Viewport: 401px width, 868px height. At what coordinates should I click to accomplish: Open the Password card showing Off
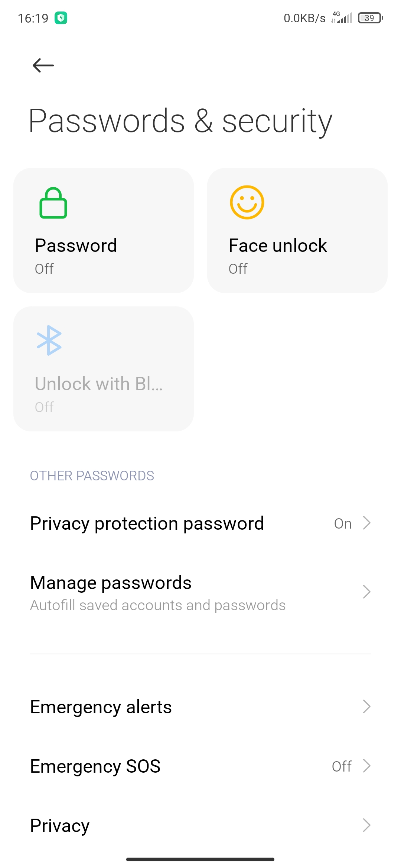(104, 230)
